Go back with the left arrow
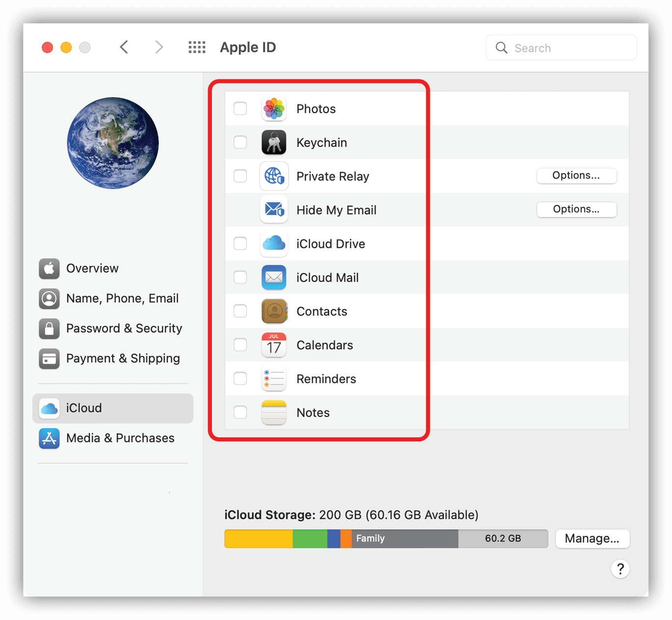672x620 pixels. [124, 47]
